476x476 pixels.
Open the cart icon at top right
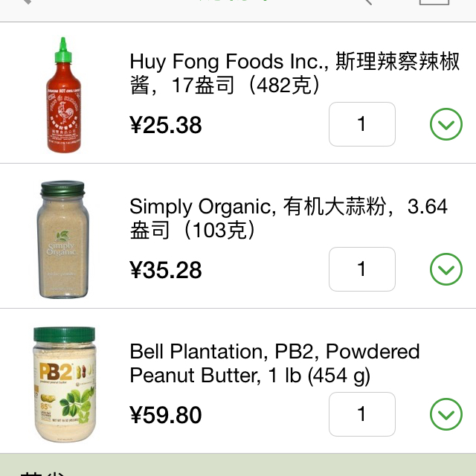(434, 2)
